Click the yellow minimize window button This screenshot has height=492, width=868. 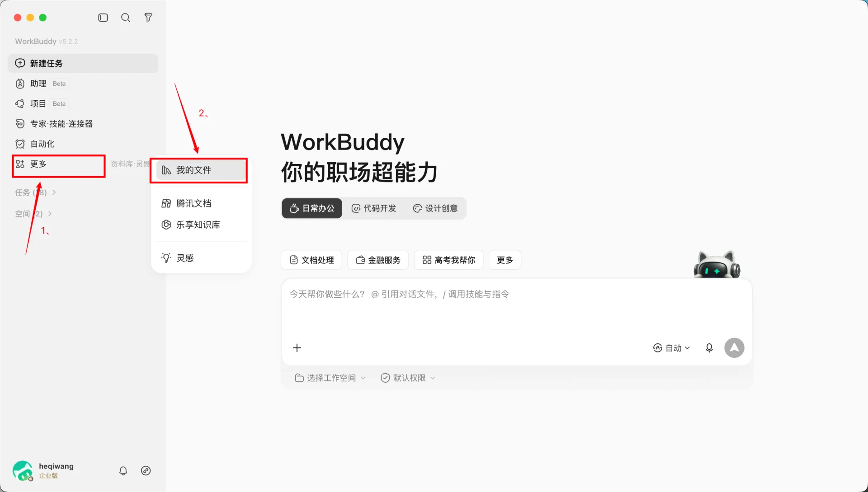coord(30,18)
